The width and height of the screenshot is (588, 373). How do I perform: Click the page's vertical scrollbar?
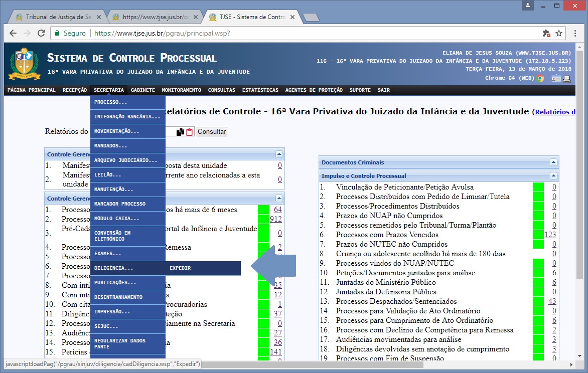[580, 201]
